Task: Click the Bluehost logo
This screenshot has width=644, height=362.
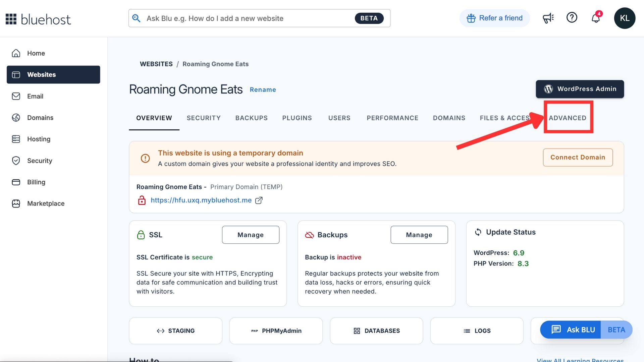Action: coord(38,19)
